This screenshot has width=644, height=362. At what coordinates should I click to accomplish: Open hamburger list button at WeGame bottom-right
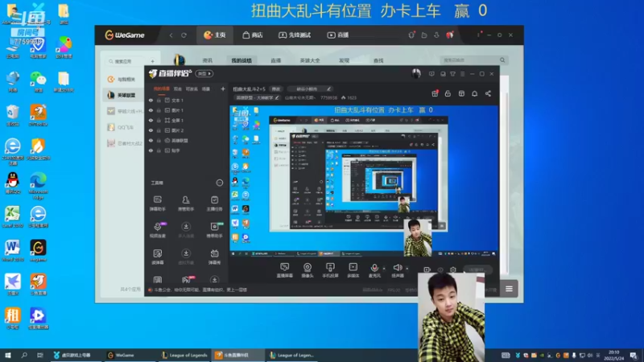(509, 289)
